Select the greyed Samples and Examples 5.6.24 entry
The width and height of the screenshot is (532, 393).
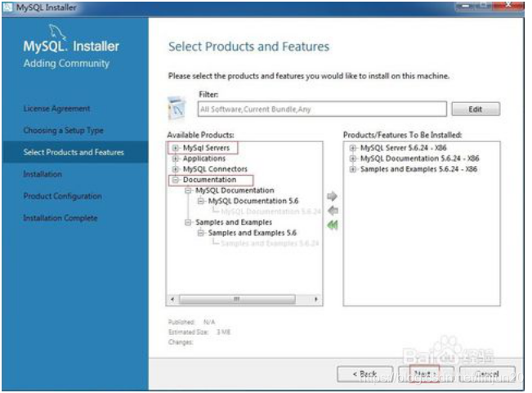point(270,243)
